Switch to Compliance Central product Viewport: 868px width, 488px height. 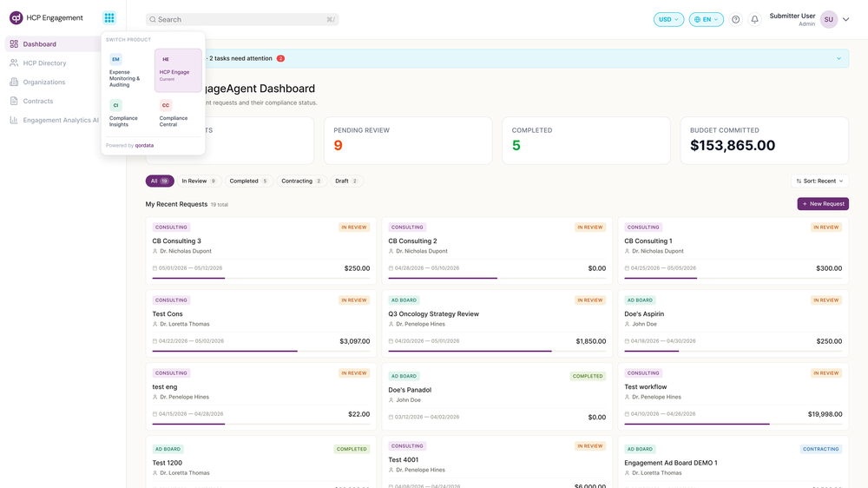coord(176,114)
